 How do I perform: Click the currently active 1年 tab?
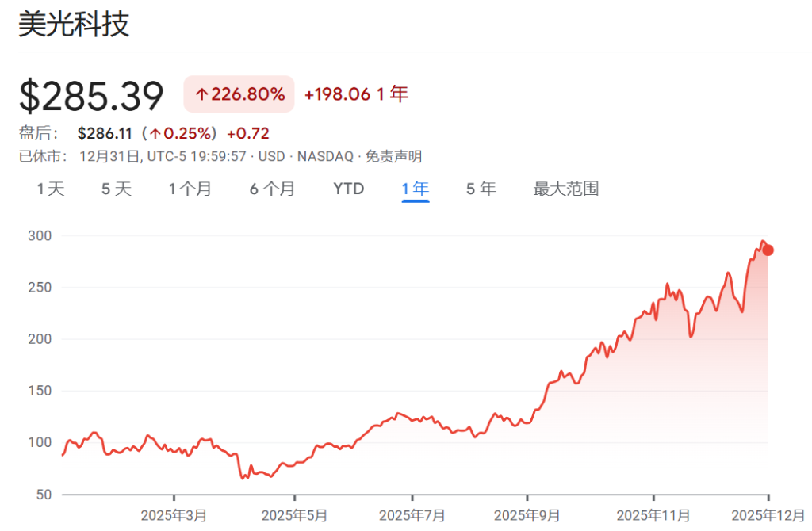[415, 189]
